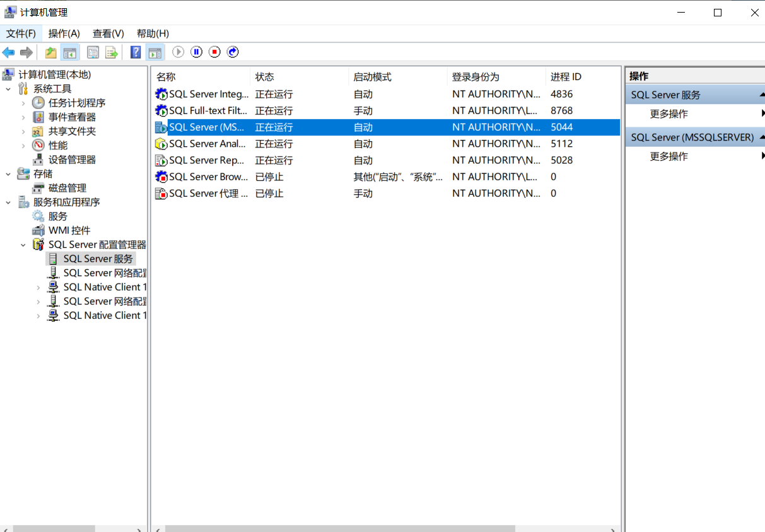
Task: Sort by the 状态 column header
Action: click(x=299, y=77)
